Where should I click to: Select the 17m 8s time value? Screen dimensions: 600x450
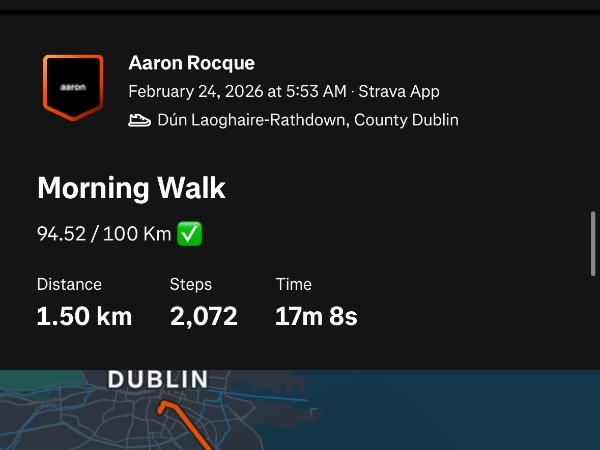(x=316, y=317)
